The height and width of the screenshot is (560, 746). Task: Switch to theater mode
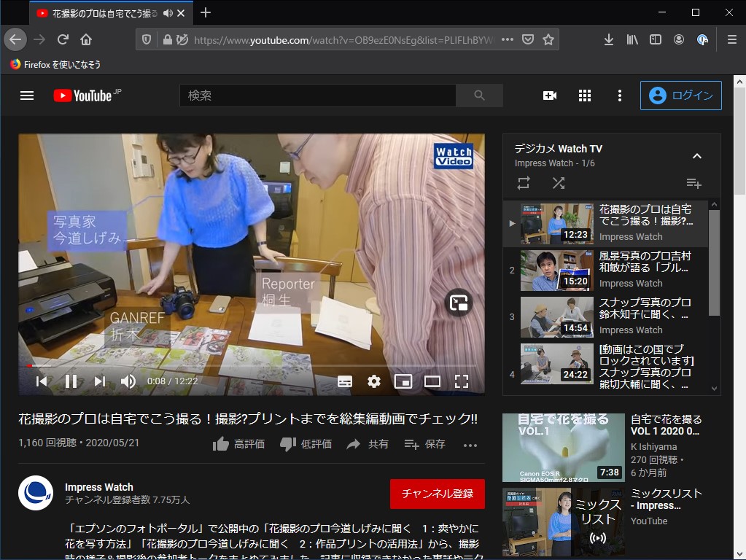(x=432, y=380)
